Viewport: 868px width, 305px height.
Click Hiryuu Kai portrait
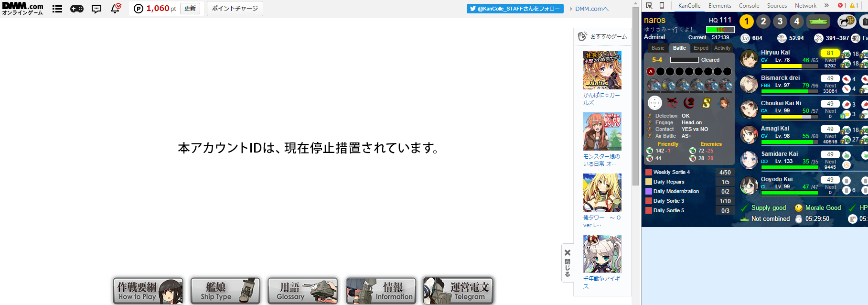tap(749, 59)
